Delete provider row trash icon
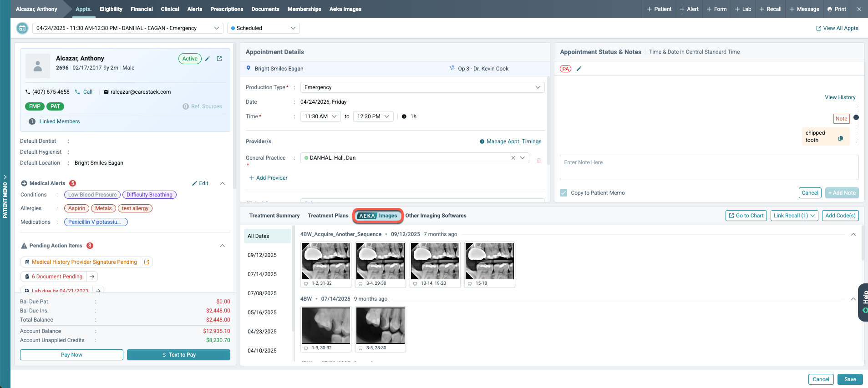The height and width of the screenshot is (388, 868). click(x=539, y=161)
